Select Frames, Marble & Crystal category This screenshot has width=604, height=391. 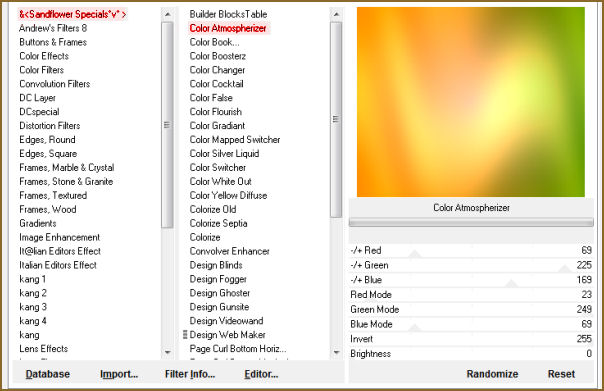coord(67,168)
